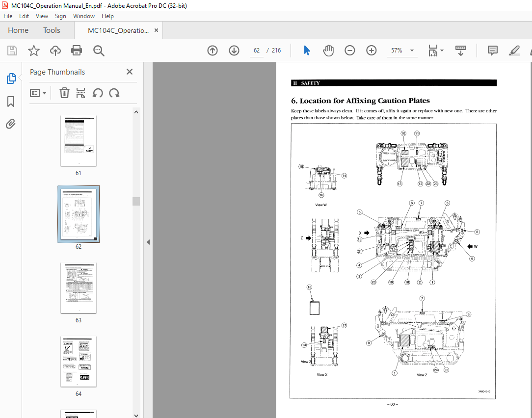Image resolution: width=532 pixels, height=418 pixels.
Task: Select the thumbnail of page 64
Action: click(x=78, y=362)
